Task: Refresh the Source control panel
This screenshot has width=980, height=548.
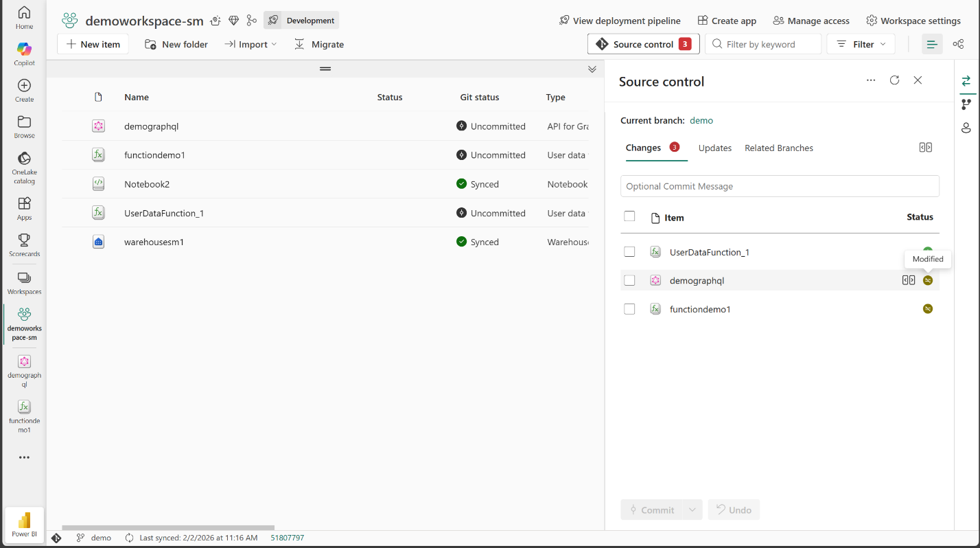Action: click(x=894, y=80)
